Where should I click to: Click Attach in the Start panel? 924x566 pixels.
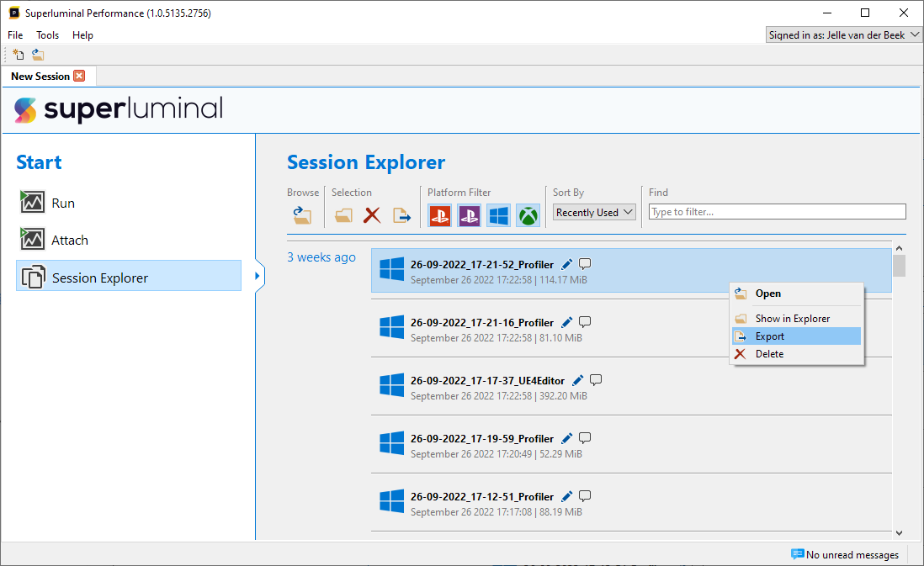pos(70,240)
